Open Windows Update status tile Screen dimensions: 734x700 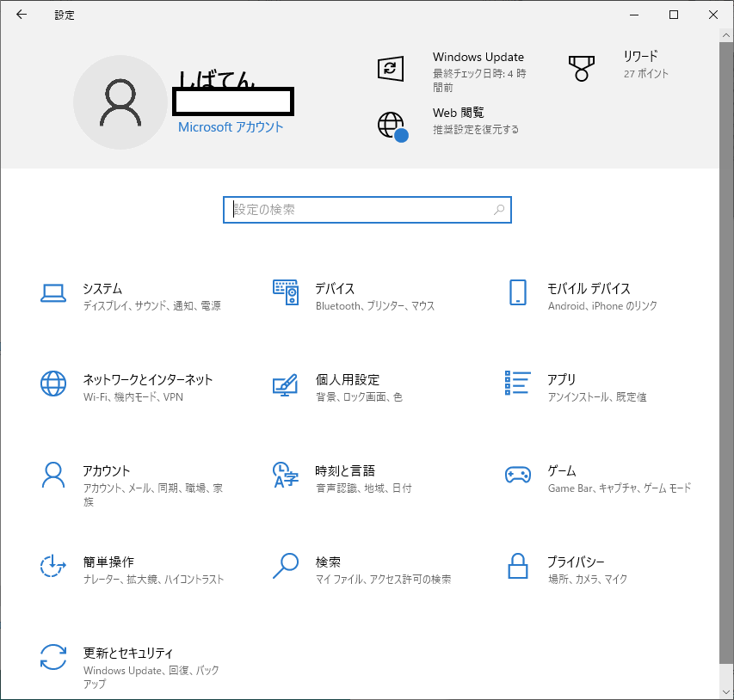click(x=478, y=69)
